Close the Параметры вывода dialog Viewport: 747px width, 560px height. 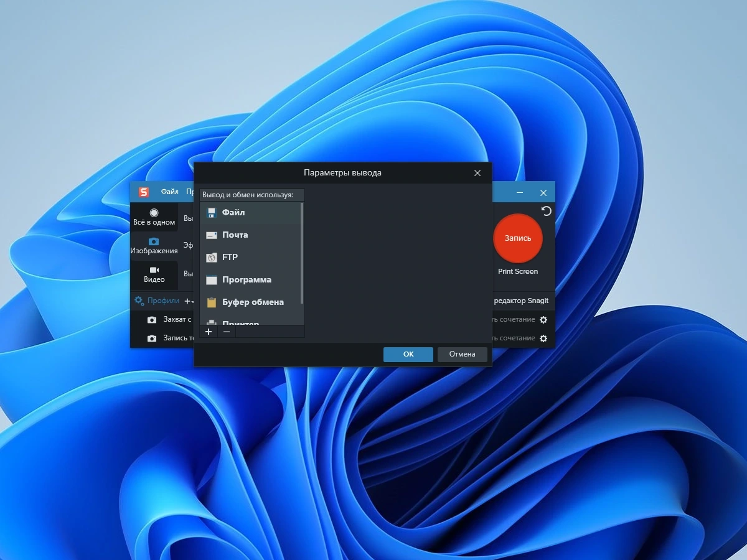(477, 173)
